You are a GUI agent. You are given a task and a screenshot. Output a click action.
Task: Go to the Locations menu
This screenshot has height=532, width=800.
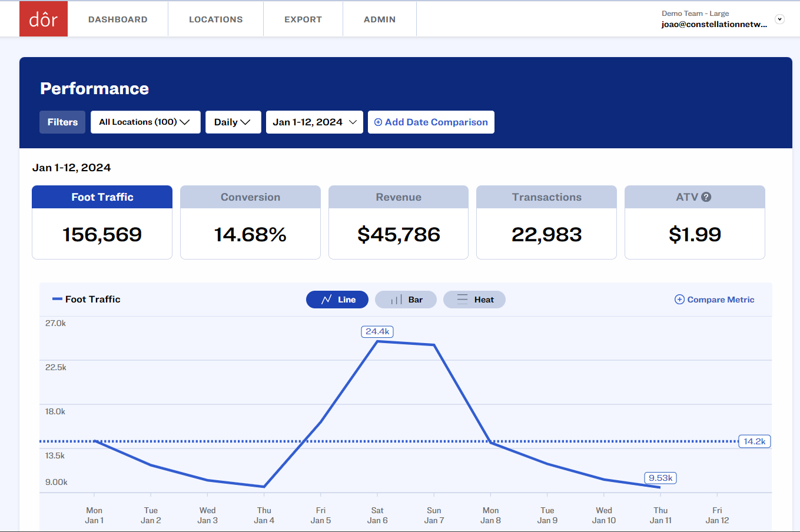tap(215, 19)
